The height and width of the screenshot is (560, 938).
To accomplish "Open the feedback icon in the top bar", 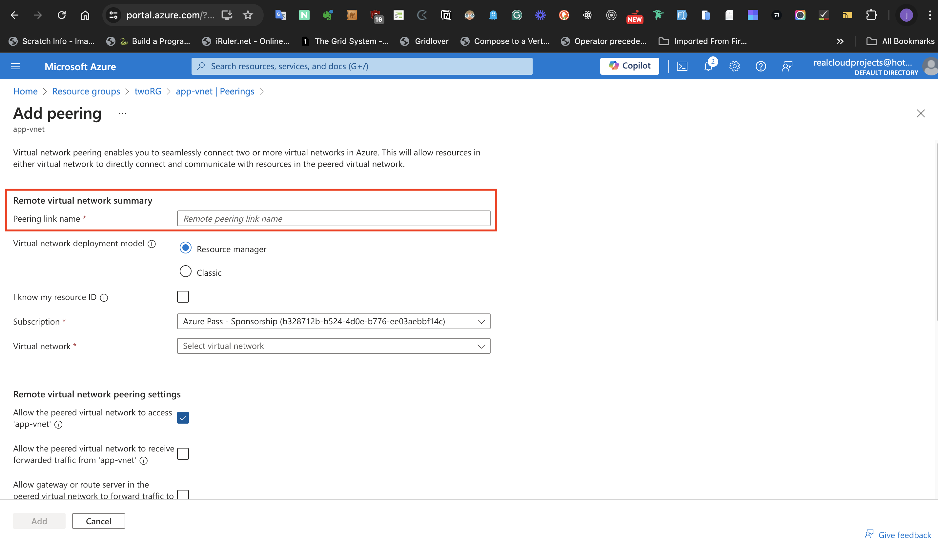I will (787, 66).
